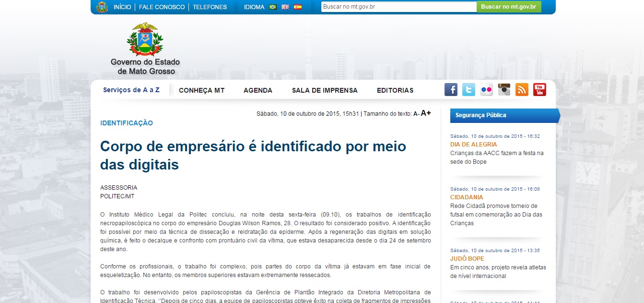Open the Flickr photo gallery icon

click(486, 90)
